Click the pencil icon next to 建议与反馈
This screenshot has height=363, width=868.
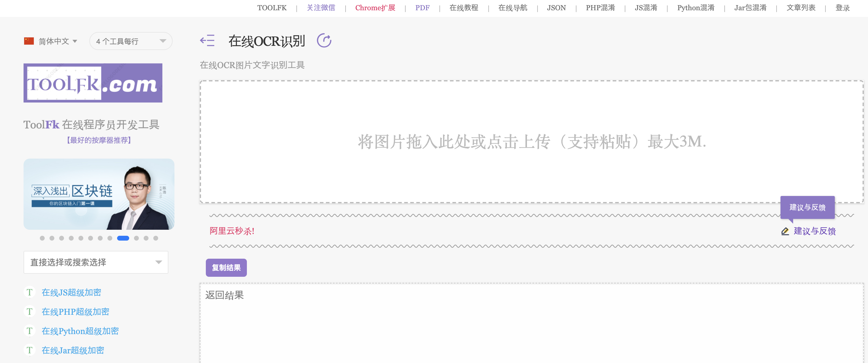(785, 231)
